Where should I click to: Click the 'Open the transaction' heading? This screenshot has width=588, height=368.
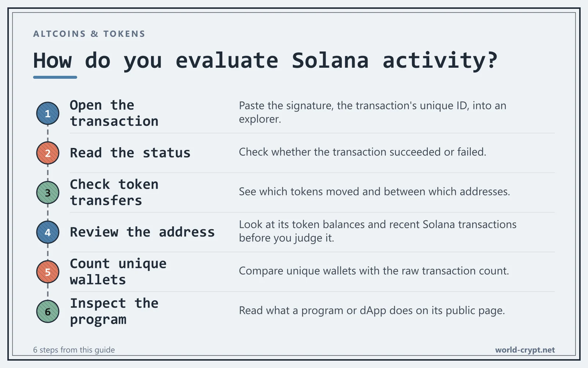(114, 113)
